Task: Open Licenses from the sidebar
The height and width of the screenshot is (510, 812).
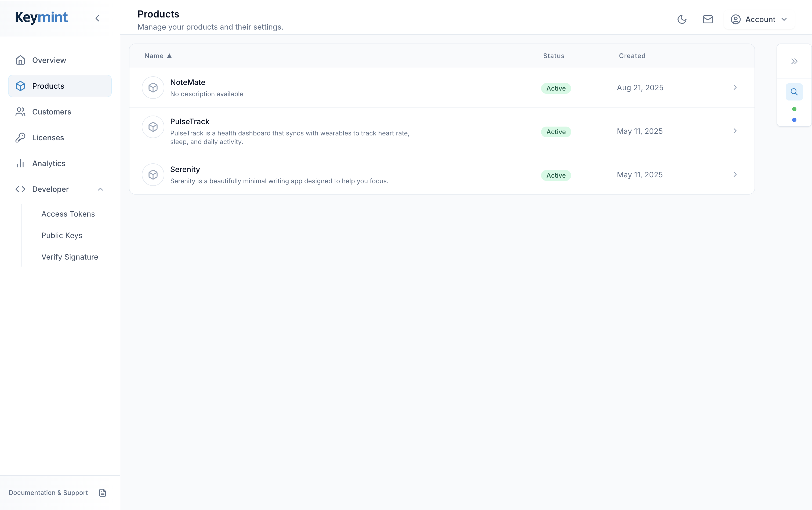Action: tap(48, 138)
